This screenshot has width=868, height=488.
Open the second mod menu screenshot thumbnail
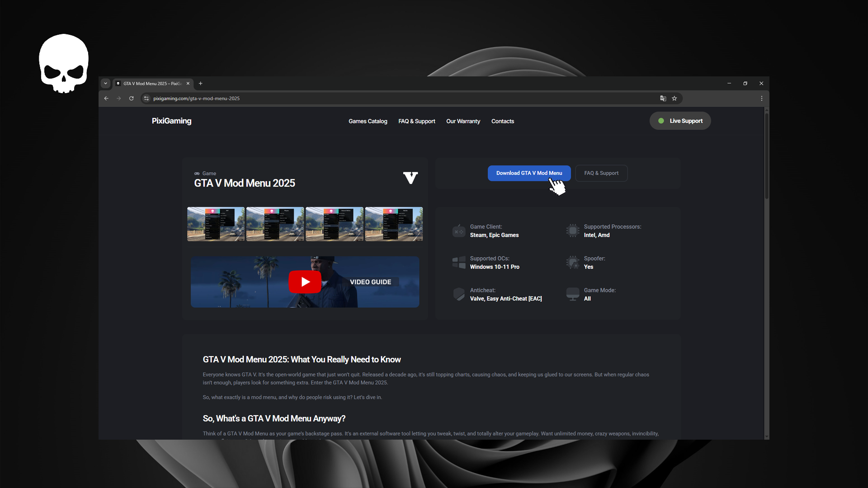pos(275,224)
